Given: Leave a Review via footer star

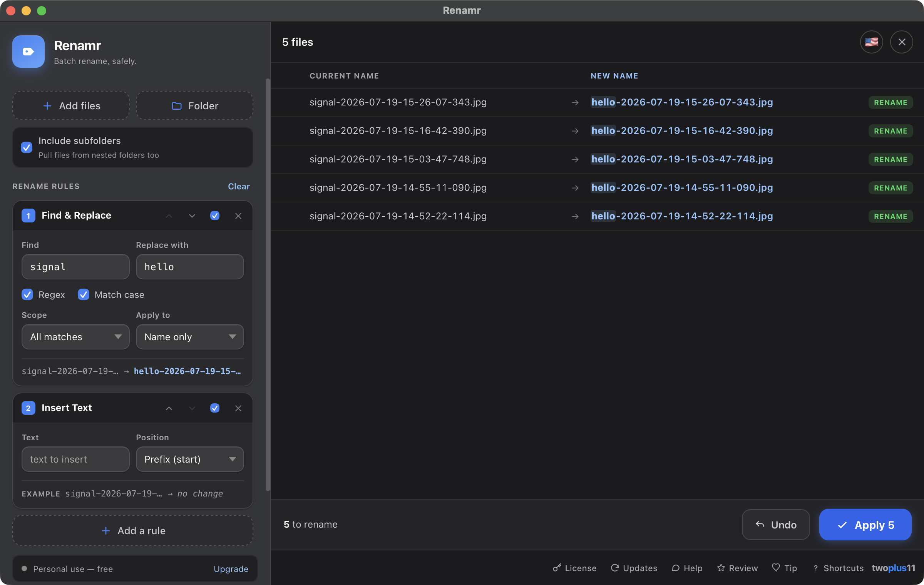Looking at the screenshot, I should point(737,568).
